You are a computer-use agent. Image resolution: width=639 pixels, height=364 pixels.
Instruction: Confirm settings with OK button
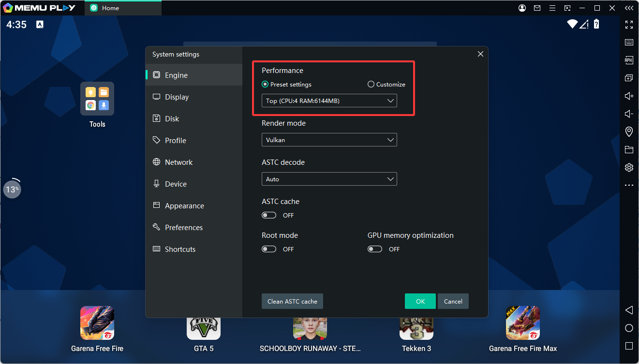tap(420, 301)
